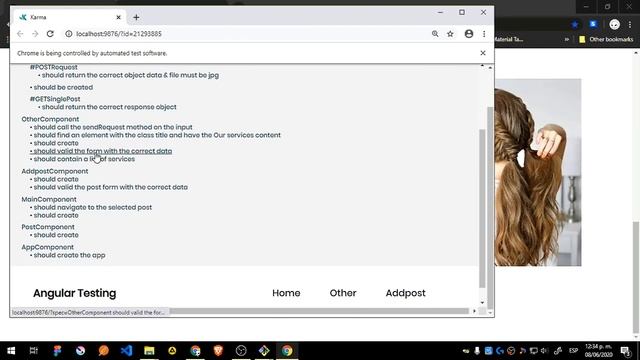This screenshot has width=640, height=360.
Task: Open spec 'should navigate to the selected post'
Action: [93, 207]
